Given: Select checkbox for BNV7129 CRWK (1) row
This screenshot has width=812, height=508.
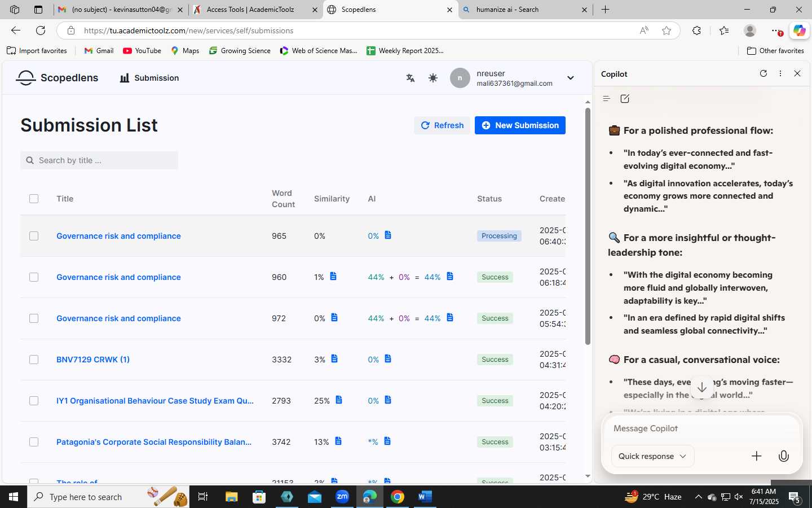Looking at the screenshot, I should (34, 360).
